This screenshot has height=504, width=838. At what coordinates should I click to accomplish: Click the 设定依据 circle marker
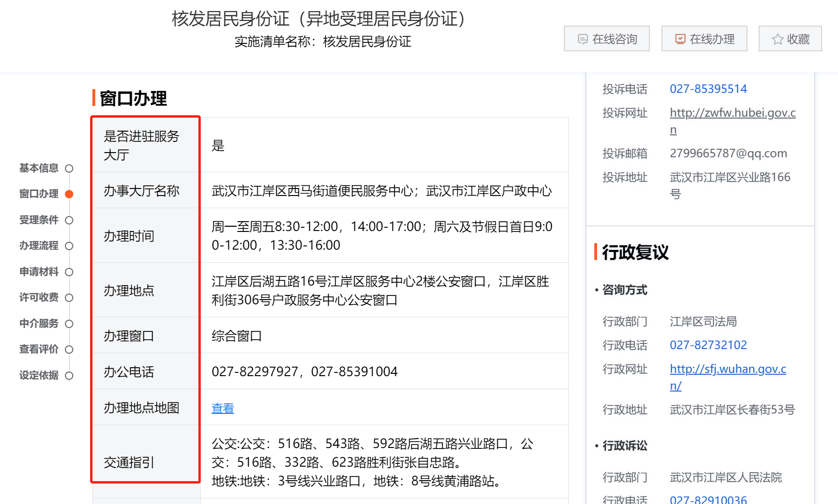(69, 376)
